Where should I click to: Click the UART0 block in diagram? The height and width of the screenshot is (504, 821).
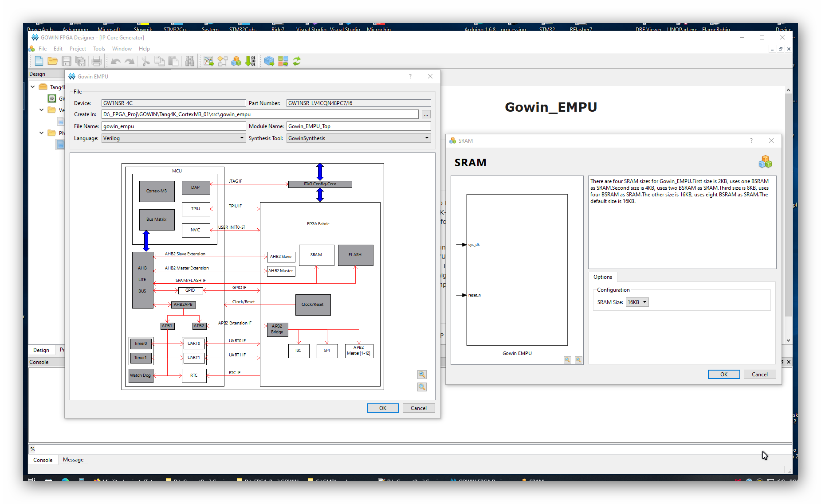[194, 344]
